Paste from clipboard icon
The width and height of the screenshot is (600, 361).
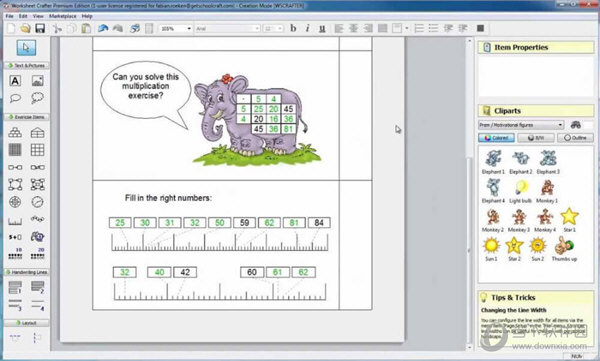(x=86, y=28)
